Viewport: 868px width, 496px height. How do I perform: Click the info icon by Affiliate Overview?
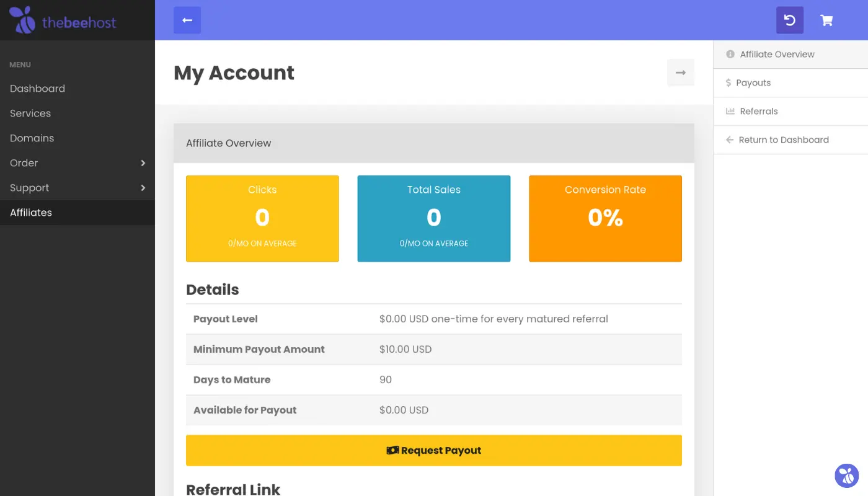[730, 55]
